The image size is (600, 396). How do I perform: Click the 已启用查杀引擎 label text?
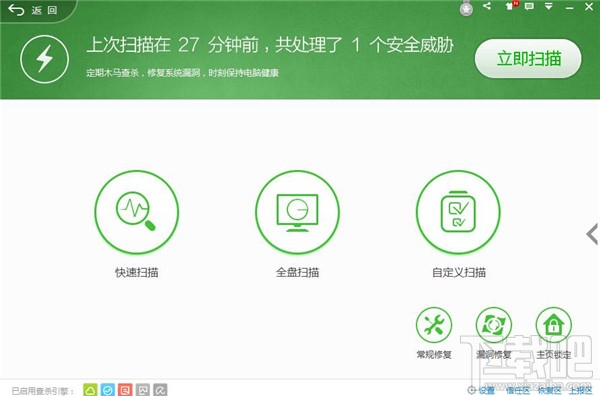click(x=43, y=391)
